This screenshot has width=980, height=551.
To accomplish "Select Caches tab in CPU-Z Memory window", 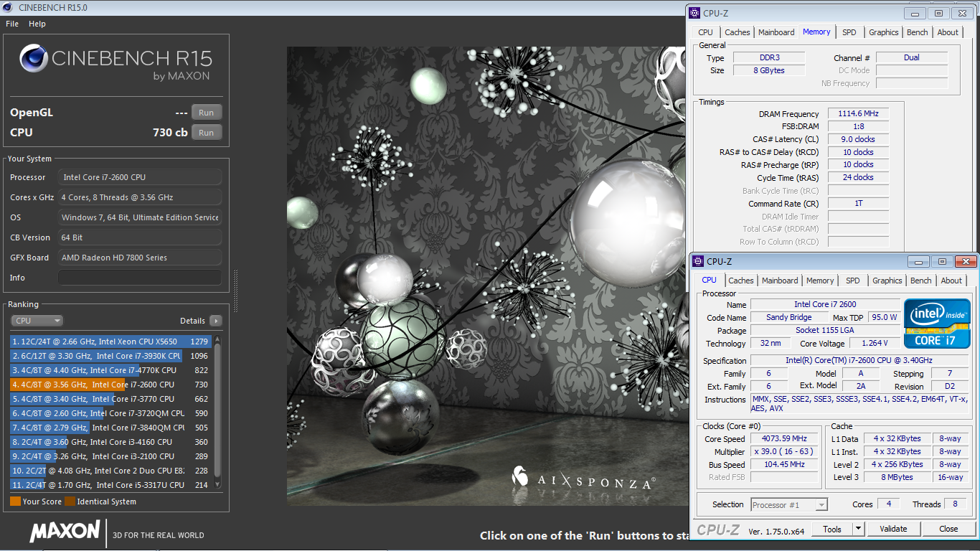I will (x=738, y=32).
